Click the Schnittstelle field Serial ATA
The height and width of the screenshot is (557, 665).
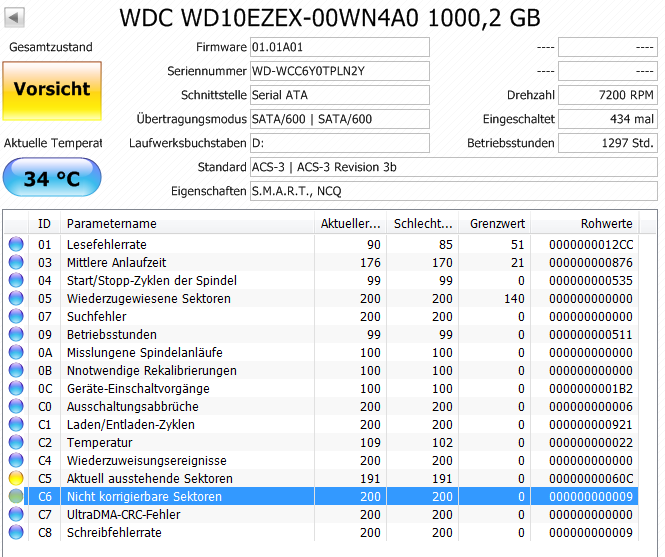pyautogui.click(x=340, y=95)
